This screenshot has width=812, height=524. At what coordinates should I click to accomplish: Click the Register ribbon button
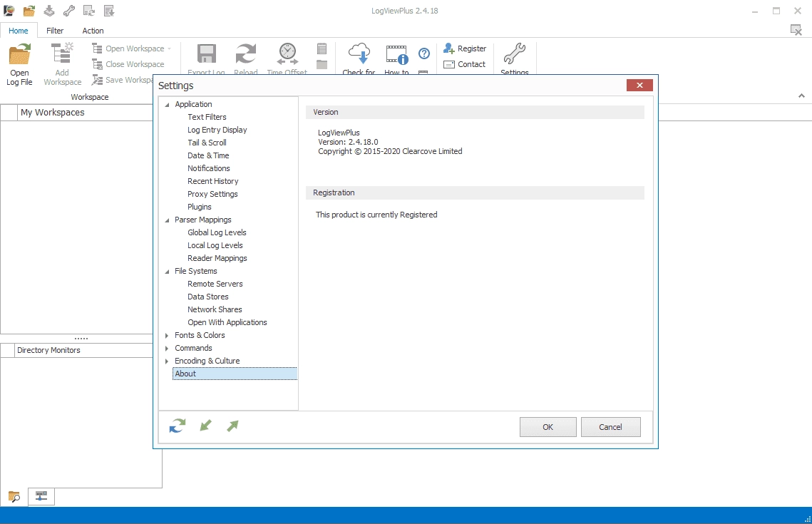465,48
